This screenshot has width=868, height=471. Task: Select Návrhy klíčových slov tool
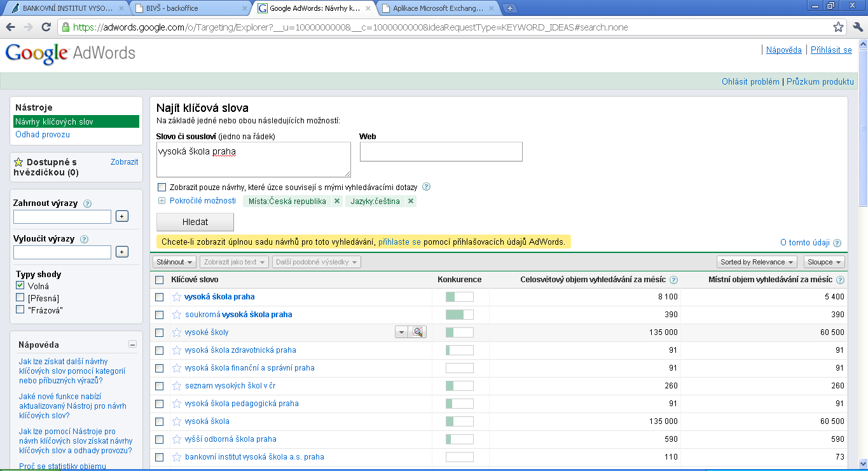(76, 121)
